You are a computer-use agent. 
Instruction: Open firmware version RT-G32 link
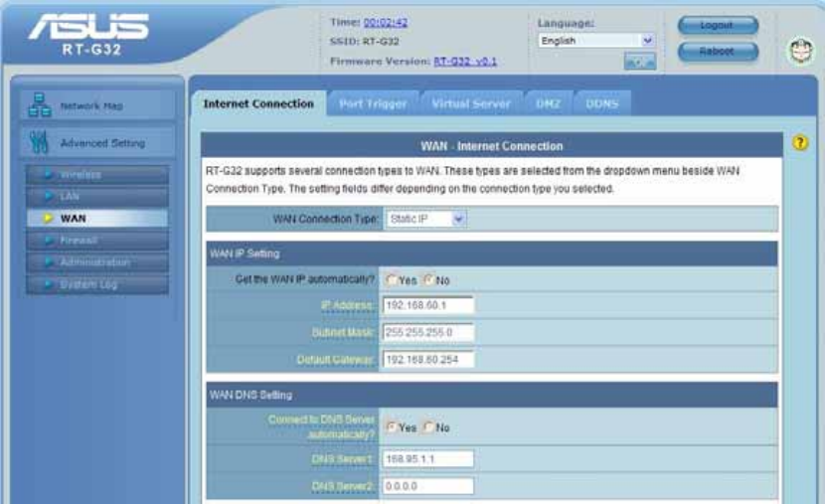coord(465,61)
